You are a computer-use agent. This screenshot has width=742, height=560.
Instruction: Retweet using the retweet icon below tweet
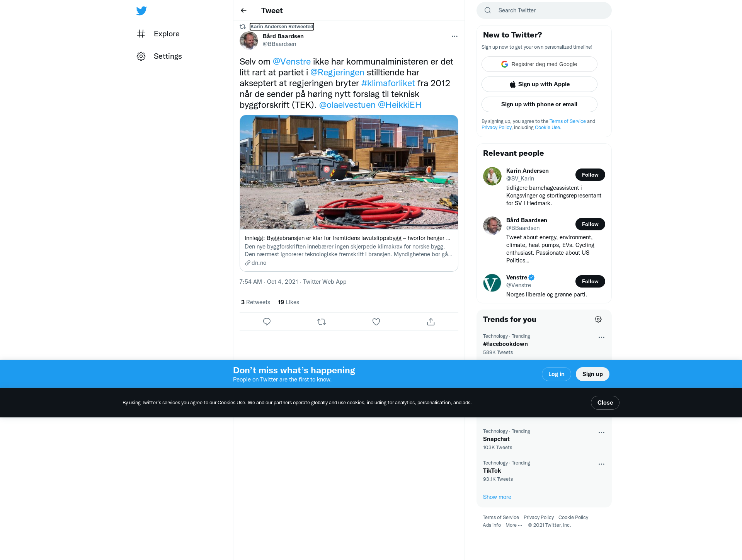point(322,322)
